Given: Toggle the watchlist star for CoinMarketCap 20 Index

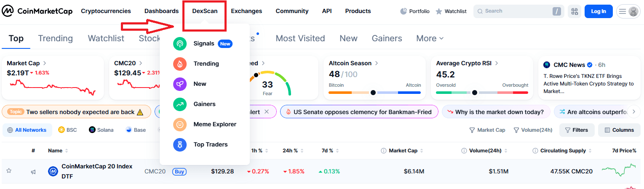Looking at the screenshot, I should 9,171.
